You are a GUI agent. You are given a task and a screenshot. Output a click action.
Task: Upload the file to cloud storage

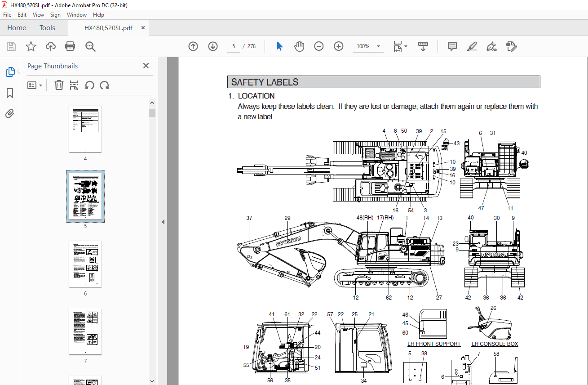tap(51, 46)
